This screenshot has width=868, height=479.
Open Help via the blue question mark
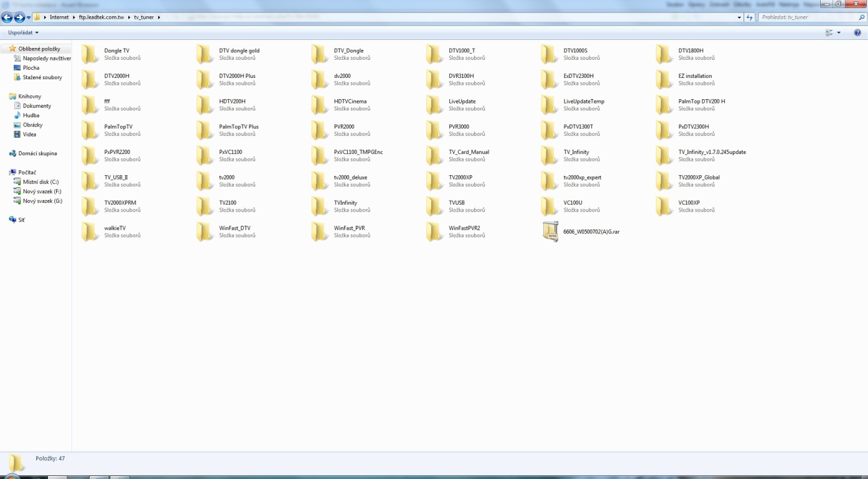click(x=857, y=32)
